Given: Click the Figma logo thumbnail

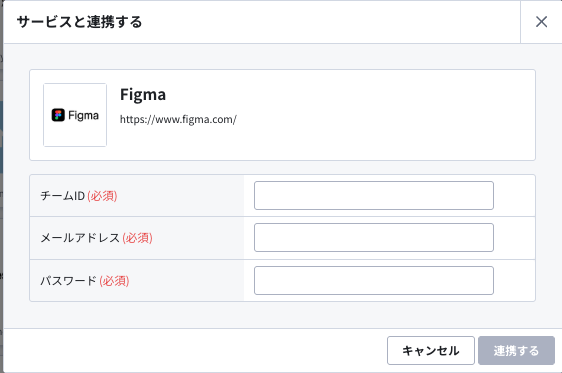Looking at the screenshot, I should (x=75, y=115).
